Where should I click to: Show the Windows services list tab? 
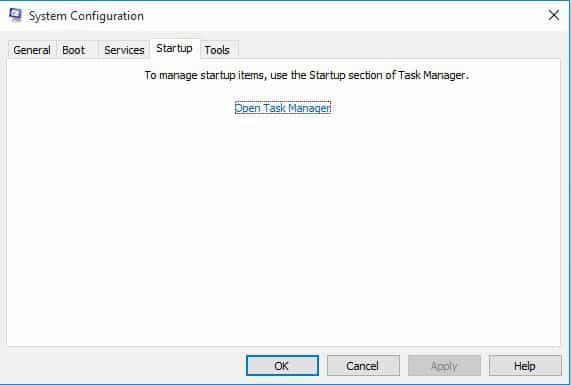[x=124, y=50]
